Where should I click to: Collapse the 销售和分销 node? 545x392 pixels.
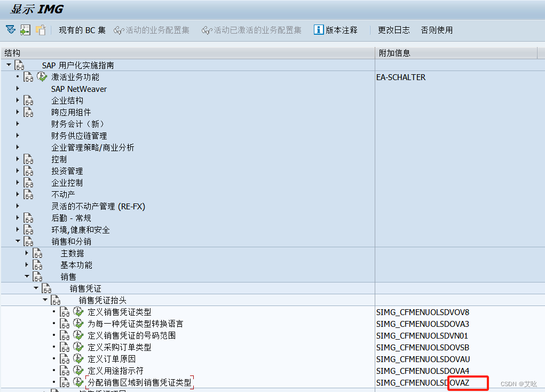point(18,241)
